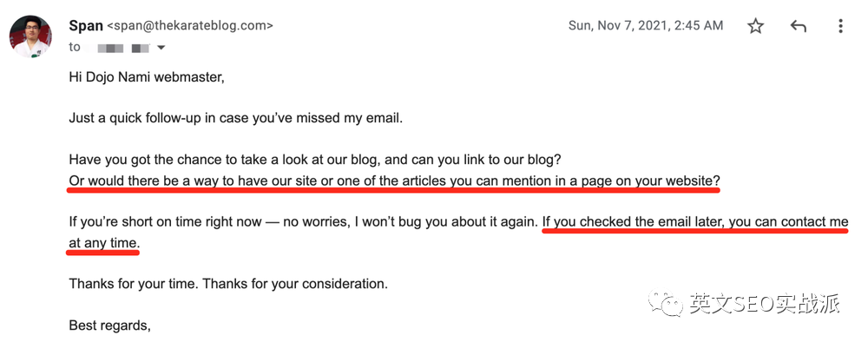
Task: Open the sender's profile photo
Action: click(x=30, y=36)
